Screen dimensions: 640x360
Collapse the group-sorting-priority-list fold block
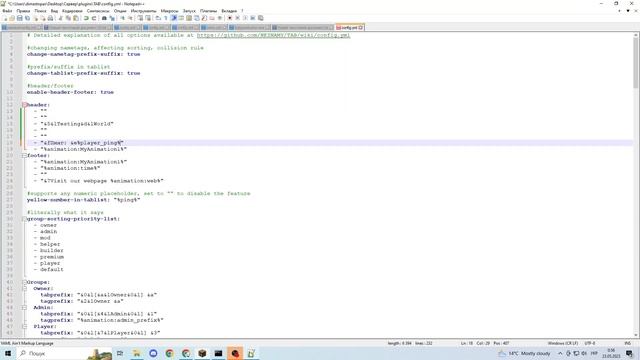(x=24, y=219)
